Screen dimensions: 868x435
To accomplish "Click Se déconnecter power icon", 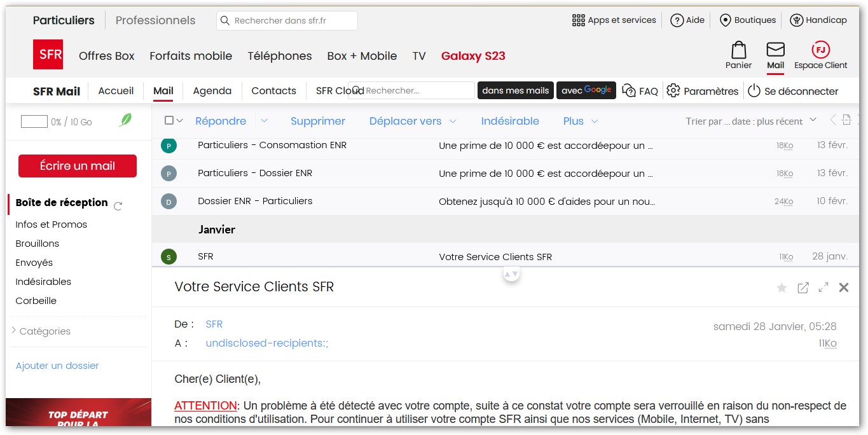I will [754, 91].
